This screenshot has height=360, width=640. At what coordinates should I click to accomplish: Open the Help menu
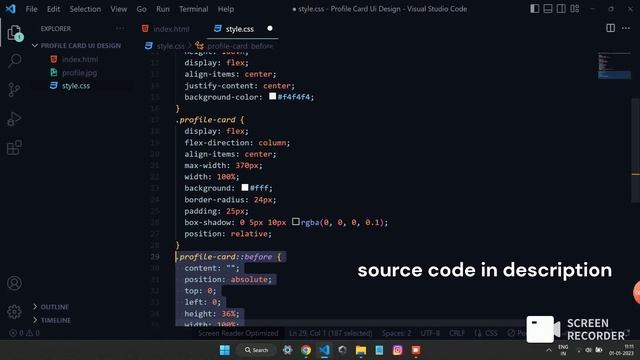225,9
